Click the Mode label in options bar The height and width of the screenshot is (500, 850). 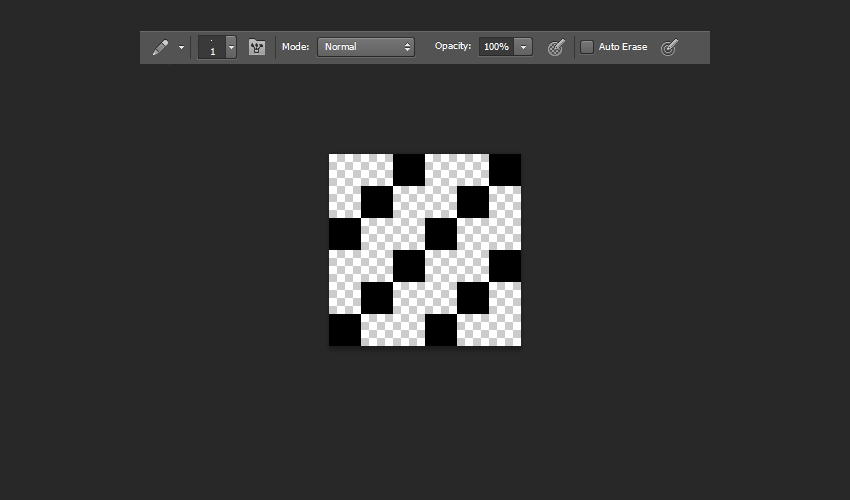pos(295,47)
